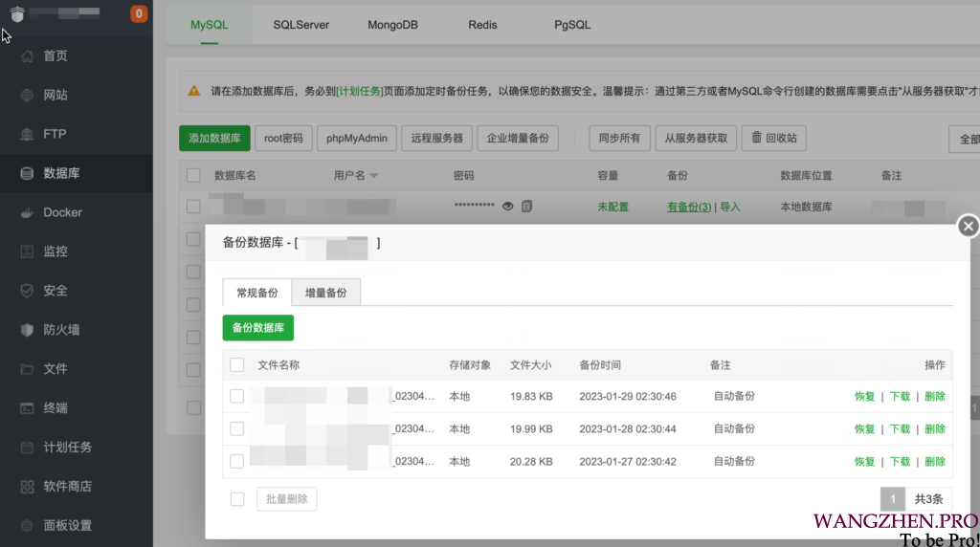This screenshot has width=980, height=547.
Task: Open the 软件商店 app store grid icon
Action: pos(27,487)
